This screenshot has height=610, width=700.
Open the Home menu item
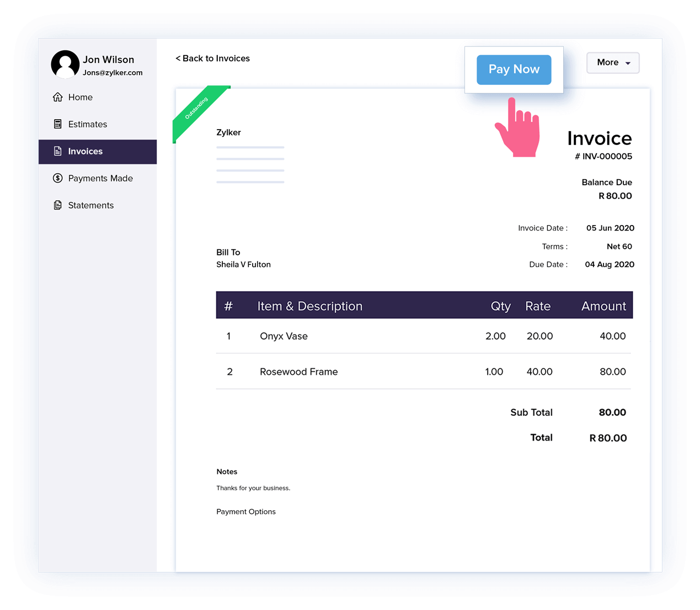point(81,97)
